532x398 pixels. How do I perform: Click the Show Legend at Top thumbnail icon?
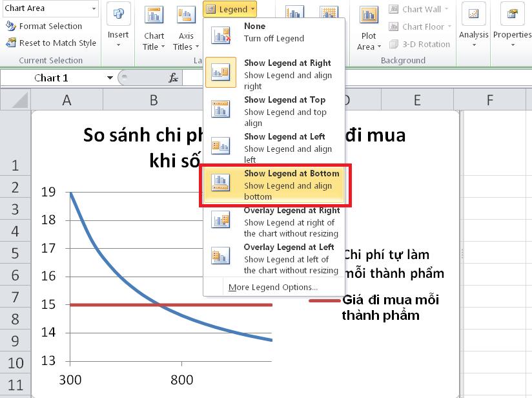pyautogui.click(x=221, y=108)
